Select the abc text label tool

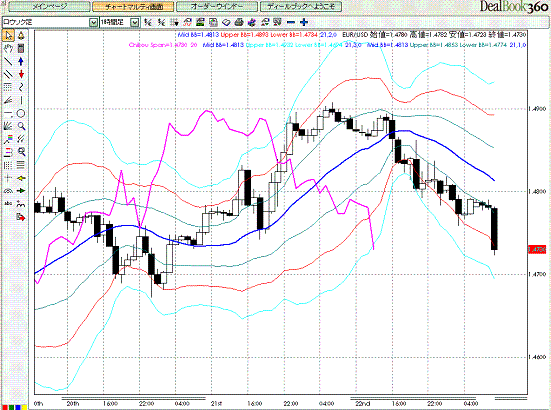click(8, 204)
